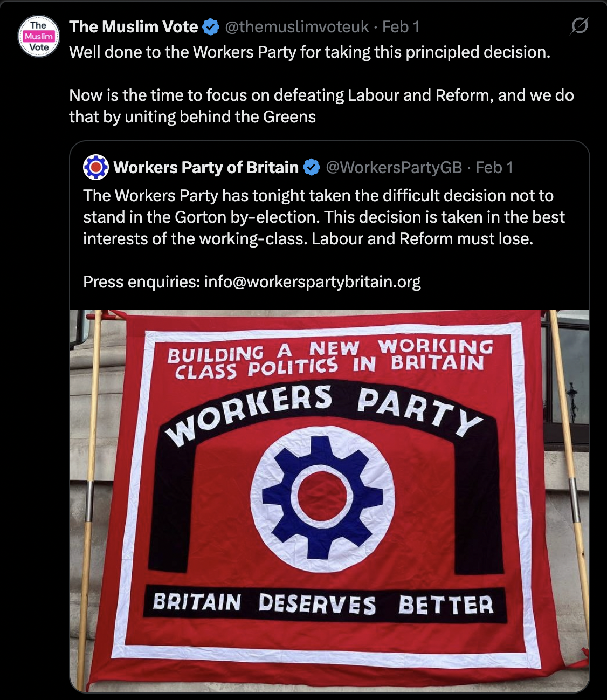Viewport: 607px width, 700px height.
Task: Open @themuslimvoteuk handle link
Action: coord(296,26)
